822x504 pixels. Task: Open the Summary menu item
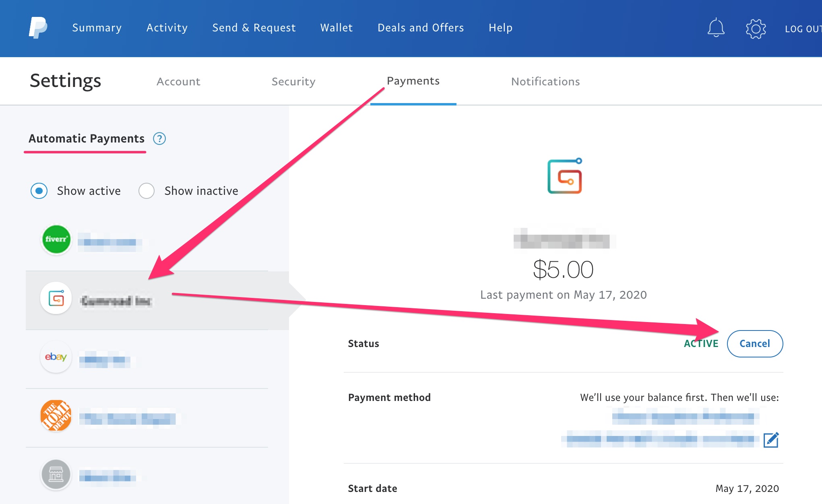pyautogui.click(x=97, y=28)
